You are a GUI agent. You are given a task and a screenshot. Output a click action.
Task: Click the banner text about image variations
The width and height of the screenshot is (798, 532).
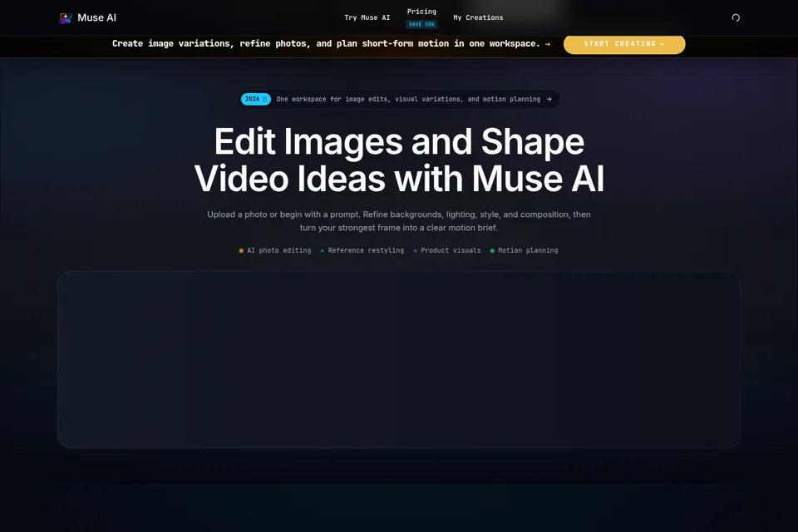[x=326, y=44]
